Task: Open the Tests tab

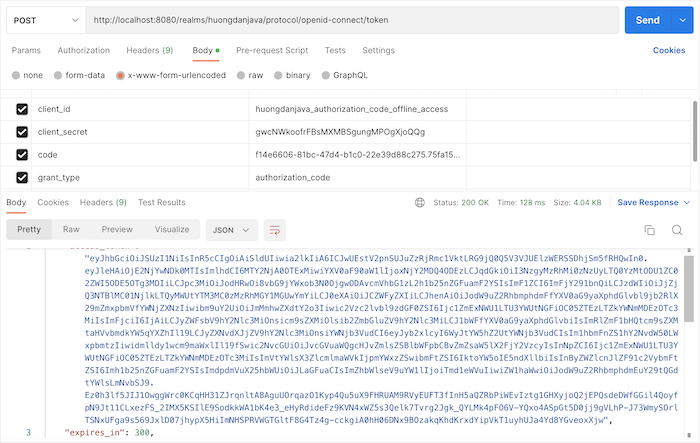Action: point(335,50)
